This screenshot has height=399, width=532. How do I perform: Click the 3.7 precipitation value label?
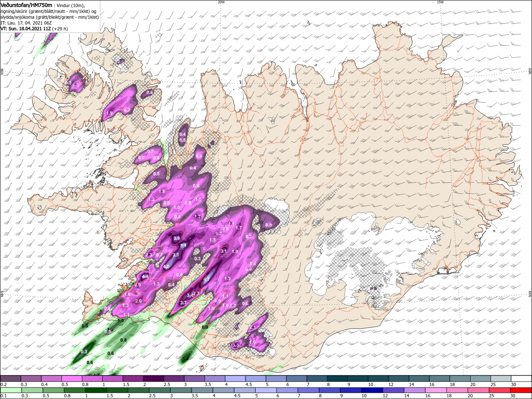coord(183,303)
